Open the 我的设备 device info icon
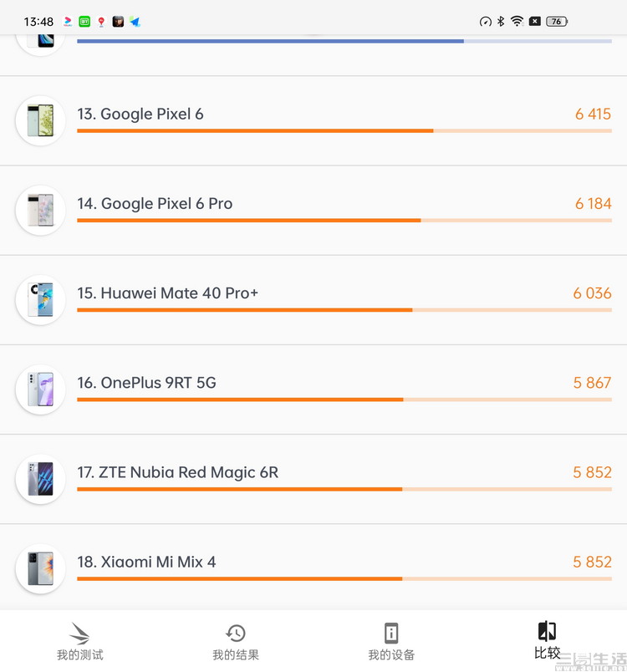This screenshot has height=672, width=627. point(391,633)
